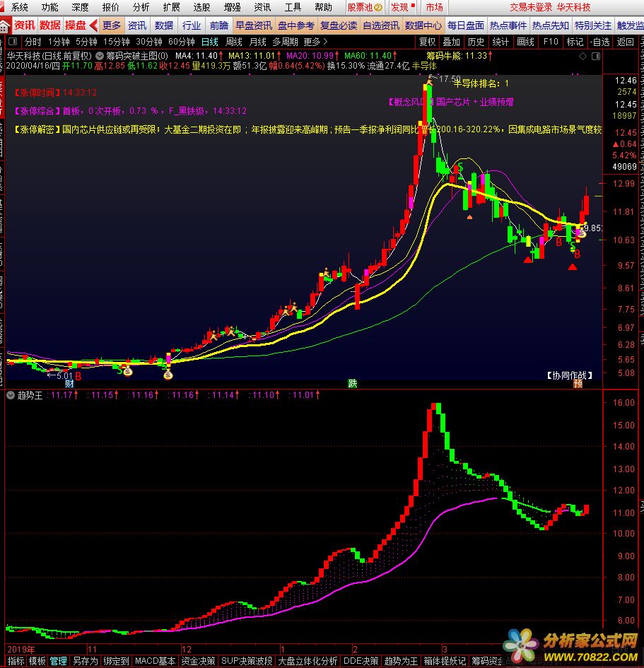Select the red 资讯 tab
Image resolution: width=644 pixels, height=668 pixels.
pos(24,25)
